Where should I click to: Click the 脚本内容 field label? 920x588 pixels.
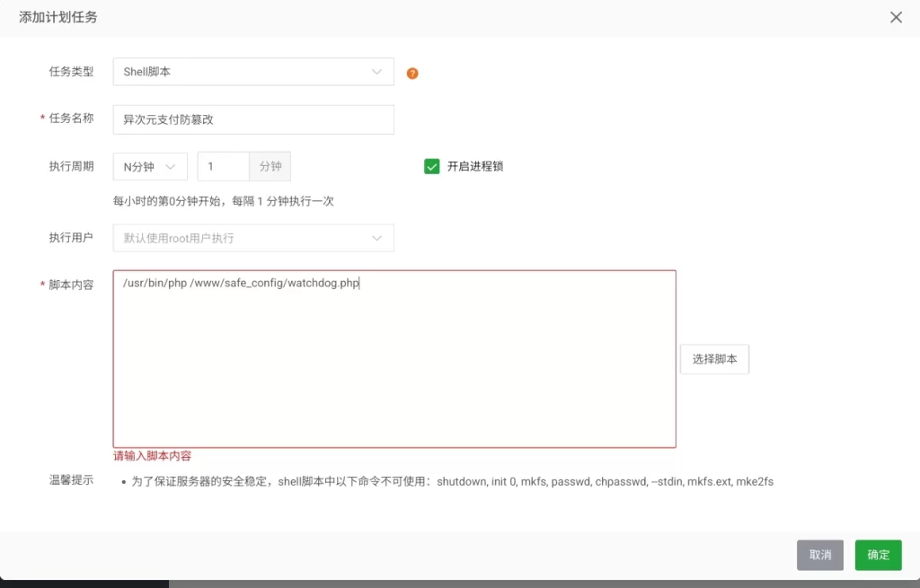tap(71, 285)
